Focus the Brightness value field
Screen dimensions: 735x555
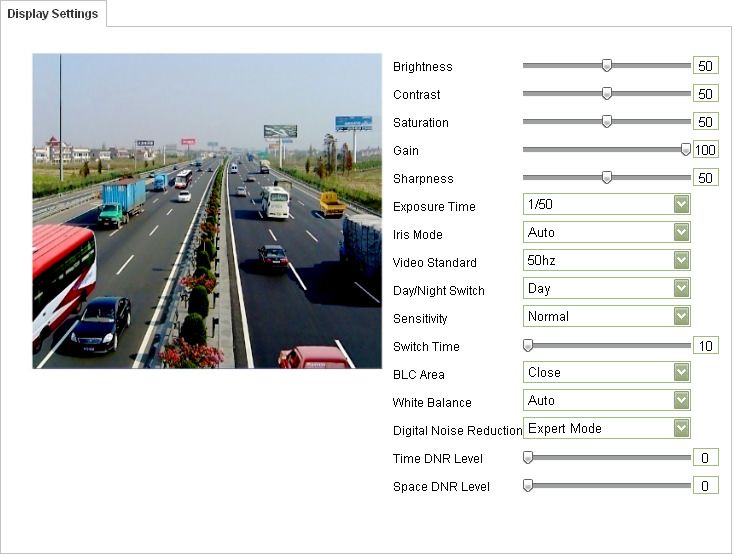coord(705,66)
